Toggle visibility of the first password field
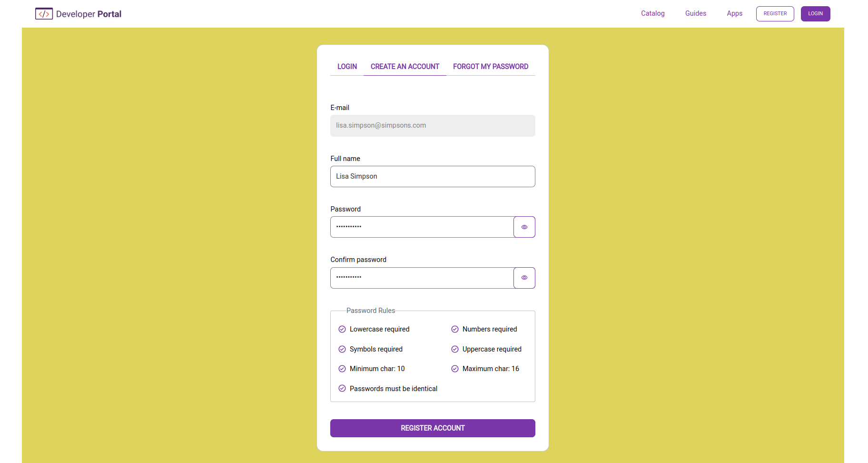Viewport: 868px width, 463px height. point(524,227)
